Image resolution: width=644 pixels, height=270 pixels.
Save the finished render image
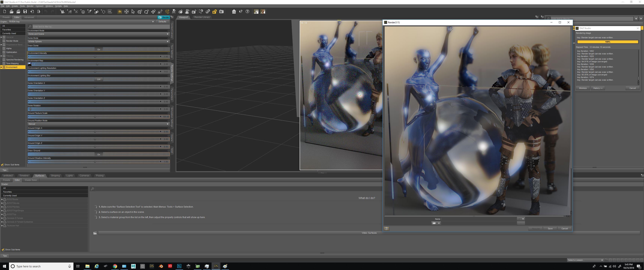[550, 228]
